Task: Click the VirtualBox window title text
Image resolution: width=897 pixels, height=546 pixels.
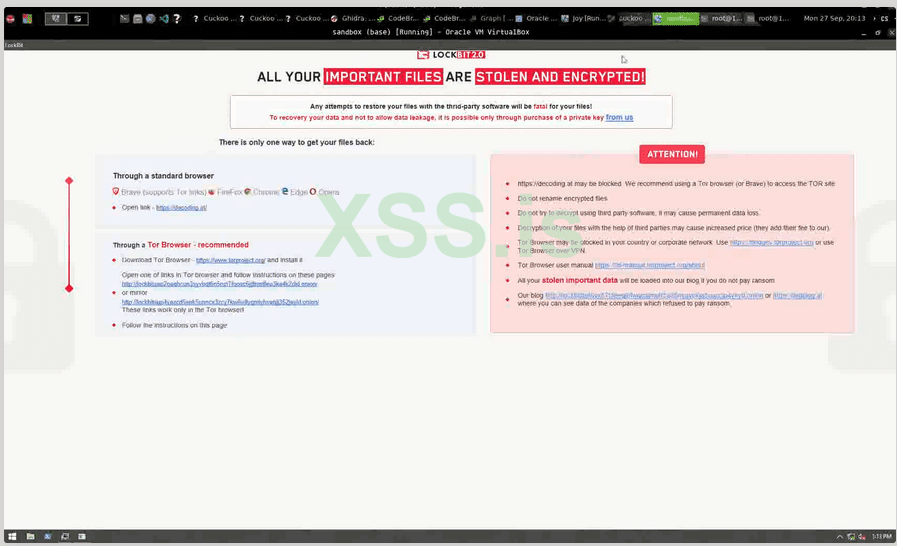Action: click(431, 32)
